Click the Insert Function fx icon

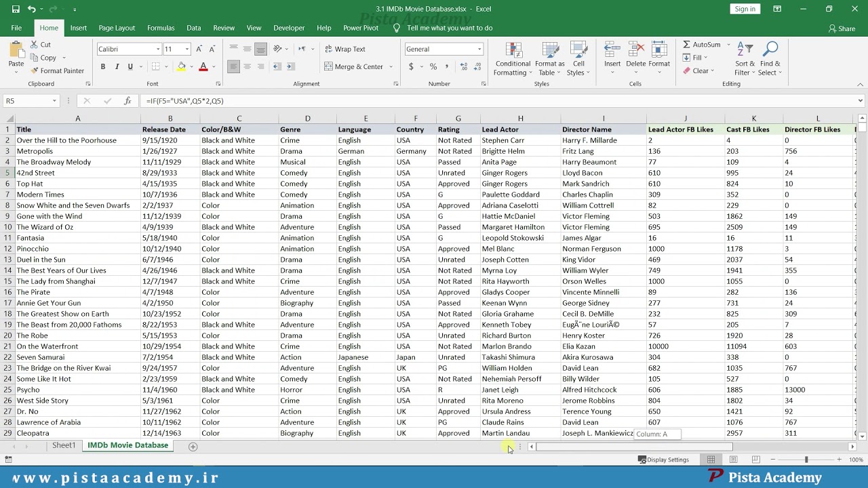pos(127,101)
